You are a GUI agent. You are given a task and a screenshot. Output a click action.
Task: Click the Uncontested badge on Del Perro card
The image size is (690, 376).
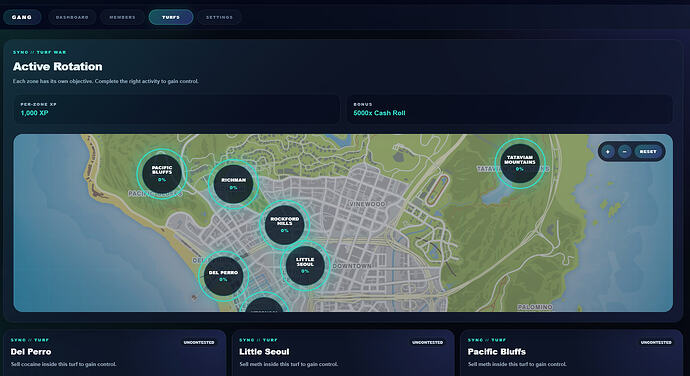(199, 342)
